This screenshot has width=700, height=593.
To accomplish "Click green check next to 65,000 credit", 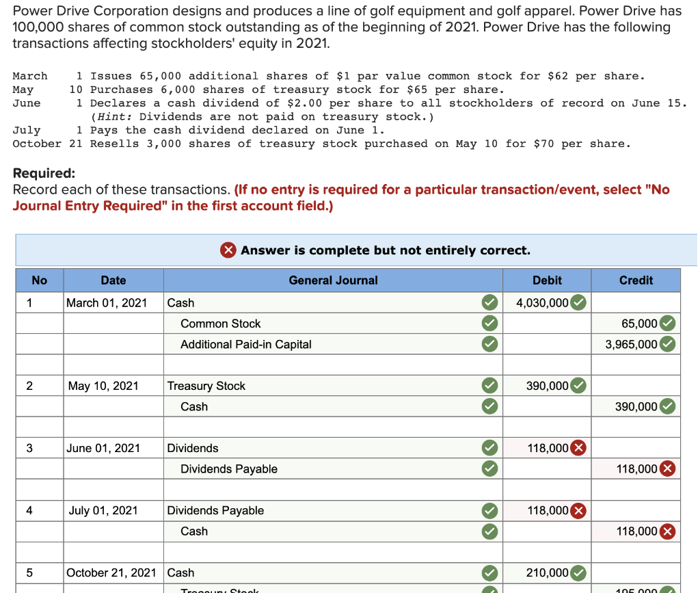I will click(667, 323).
